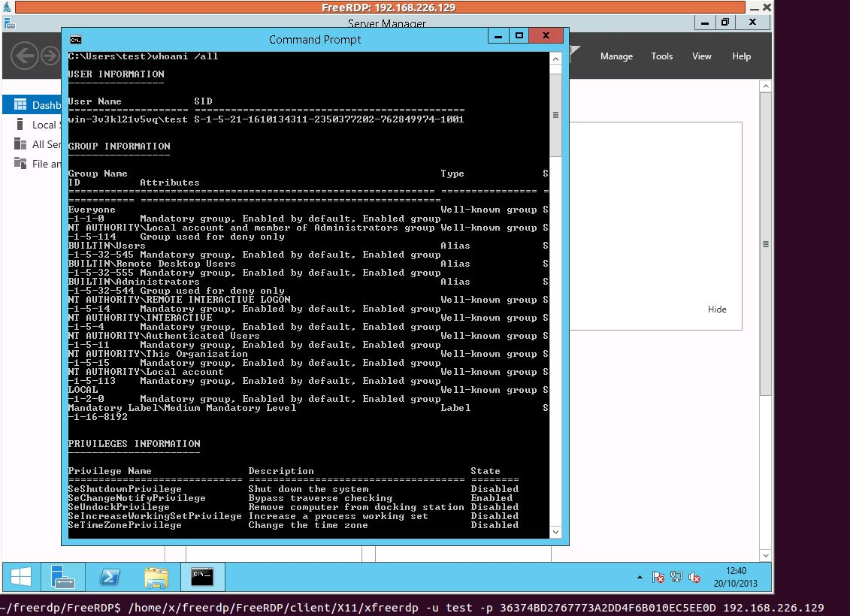Click the 'USER INFORMATION' heading
This screenshot has width=850, height=616.
point(116,74)
